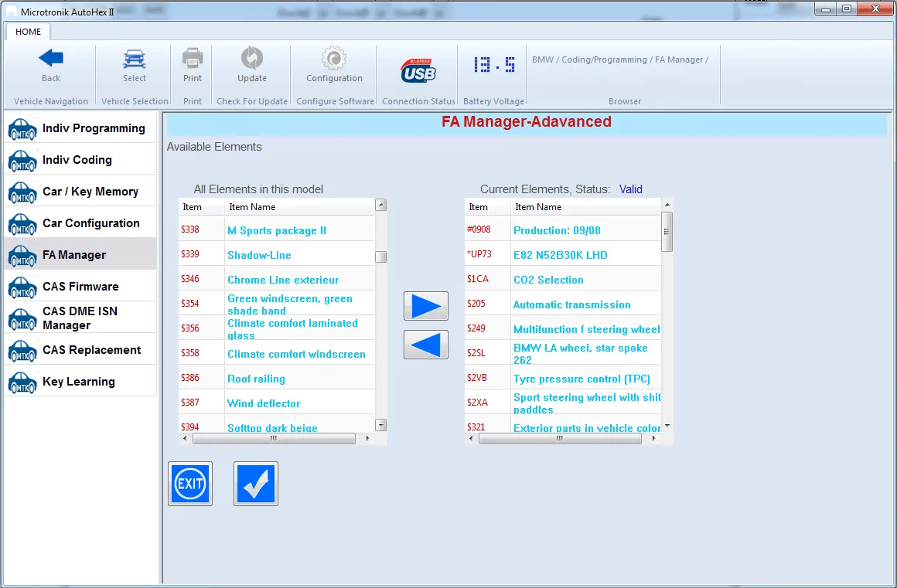Click the Print printer icon
The image size is (897, 588).
(193, 58)
